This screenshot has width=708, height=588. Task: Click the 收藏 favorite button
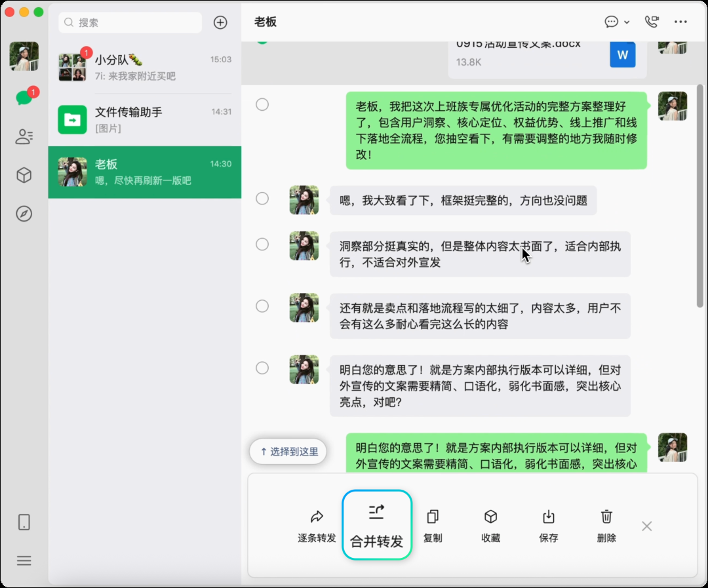[491, 526]
